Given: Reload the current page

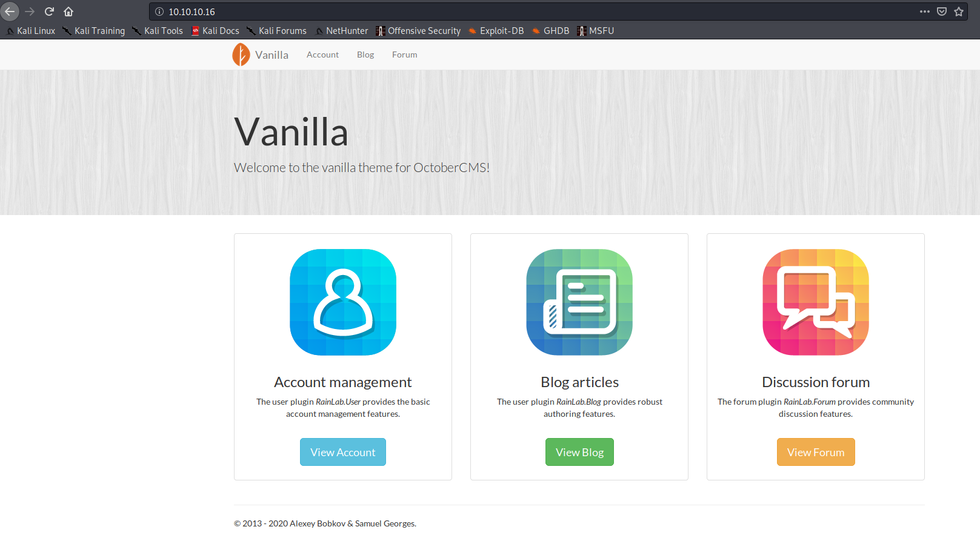Looking at the screenshot, I should point(49,12).
